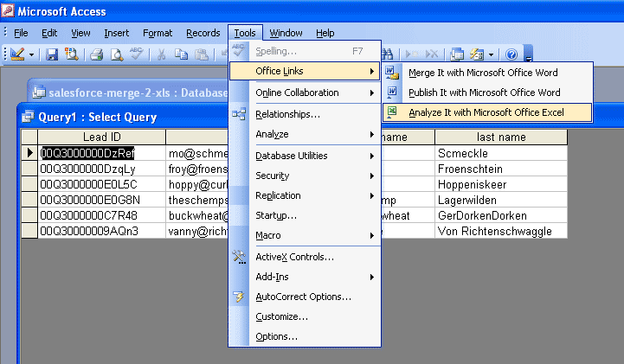Expand the Replication submenu
The height and width of the screenshot is (364, 624).
coord(305,195)
